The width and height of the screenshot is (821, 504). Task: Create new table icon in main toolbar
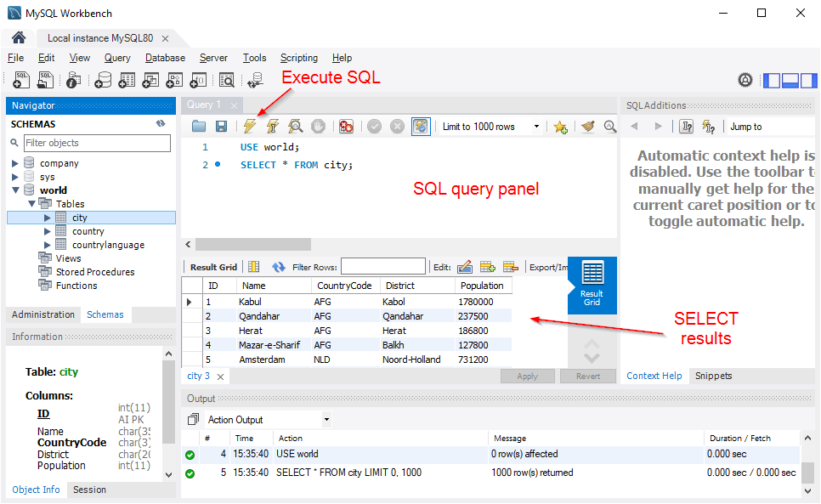pyautogui.click(x=127, y=80)
